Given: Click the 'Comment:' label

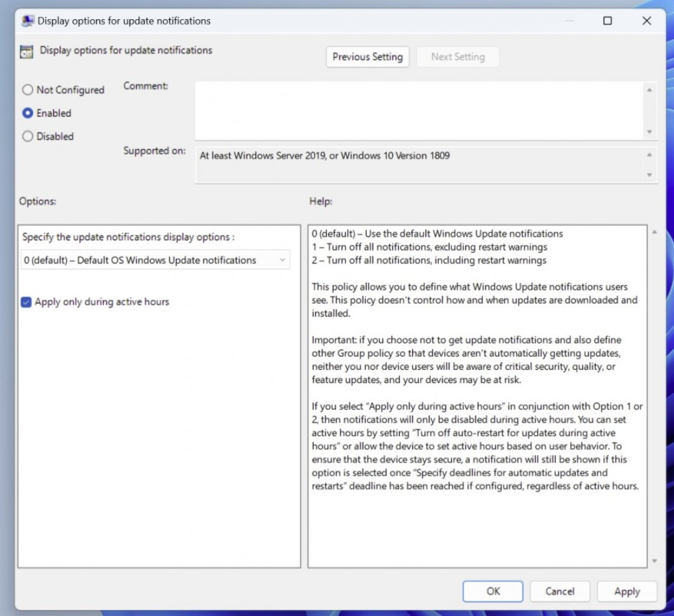Looking at the screenshot, I should [x=146, y=86].
